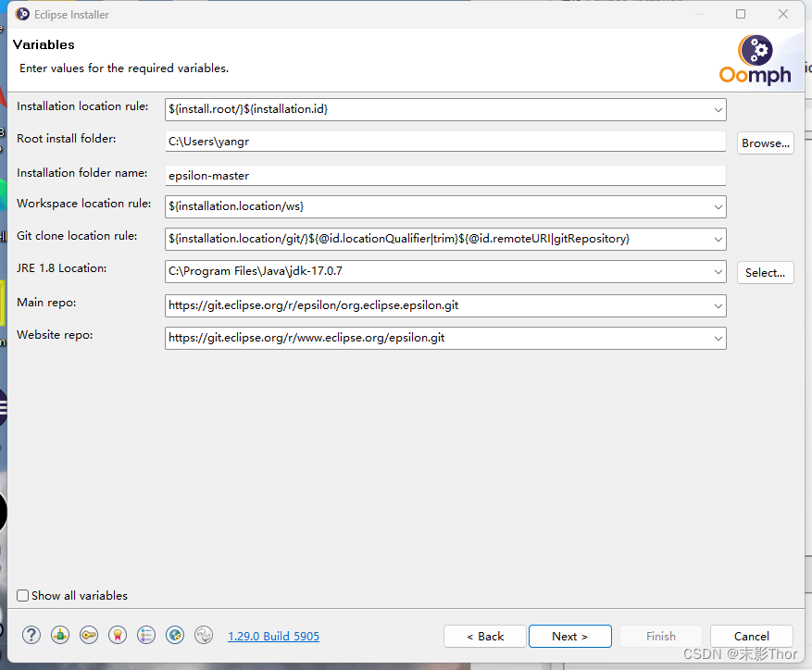Maximize the Eclipse Installer window

pyautogui.click(x=741, y=14)
